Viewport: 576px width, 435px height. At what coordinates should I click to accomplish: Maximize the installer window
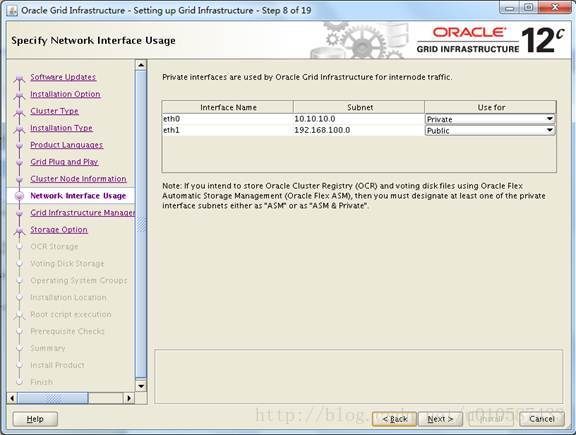coord(528,8)
